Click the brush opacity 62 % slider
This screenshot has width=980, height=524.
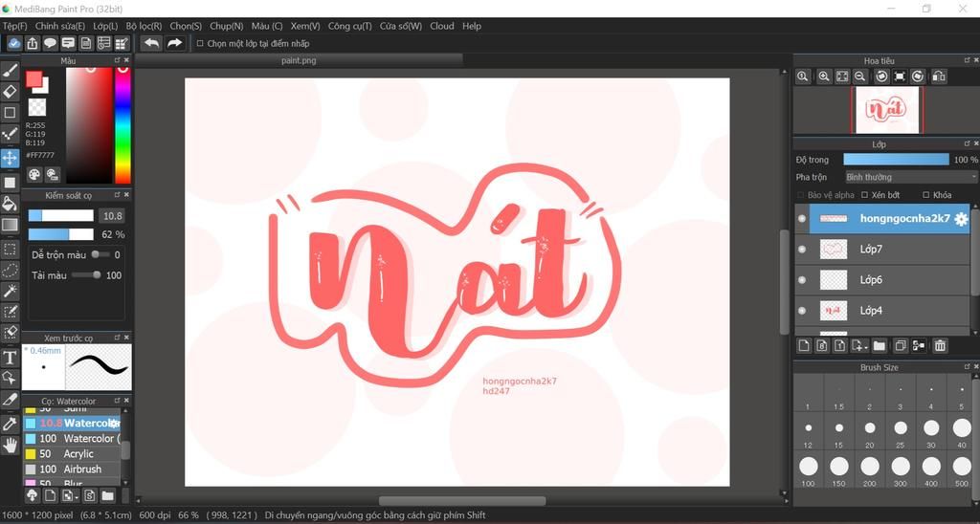pyautogui.click(x=60, y=234)
